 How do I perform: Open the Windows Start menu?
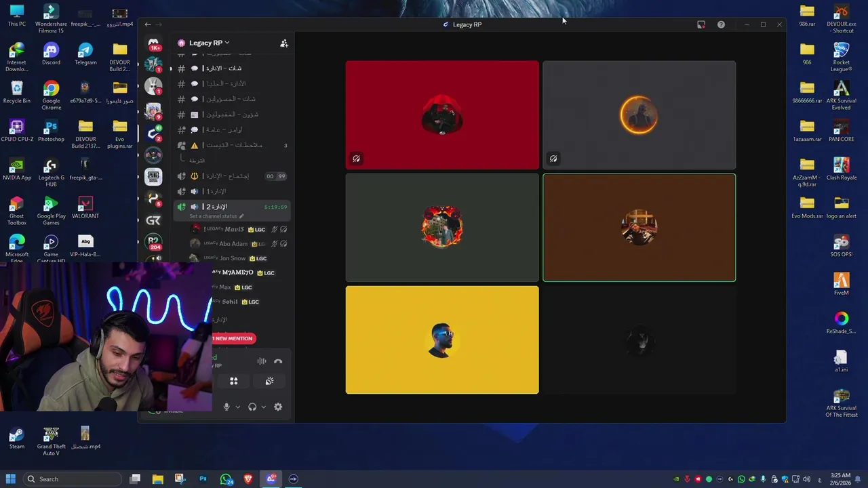click(x=10, y=479)
